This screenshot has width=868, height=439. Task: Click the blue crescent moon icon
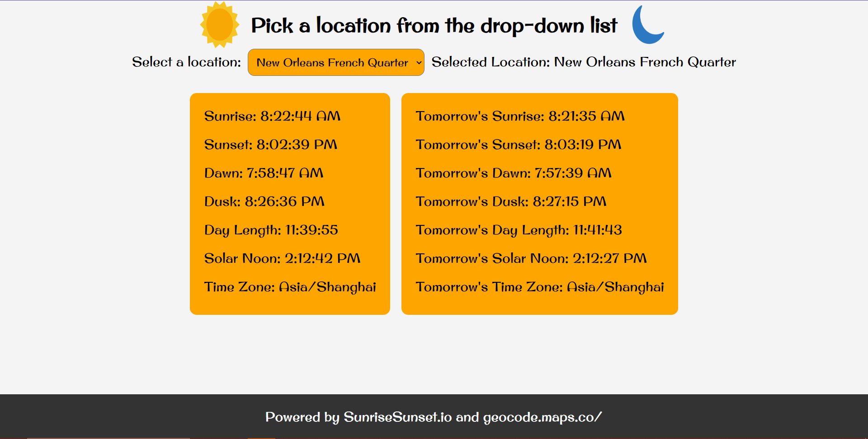coord(648,25)
